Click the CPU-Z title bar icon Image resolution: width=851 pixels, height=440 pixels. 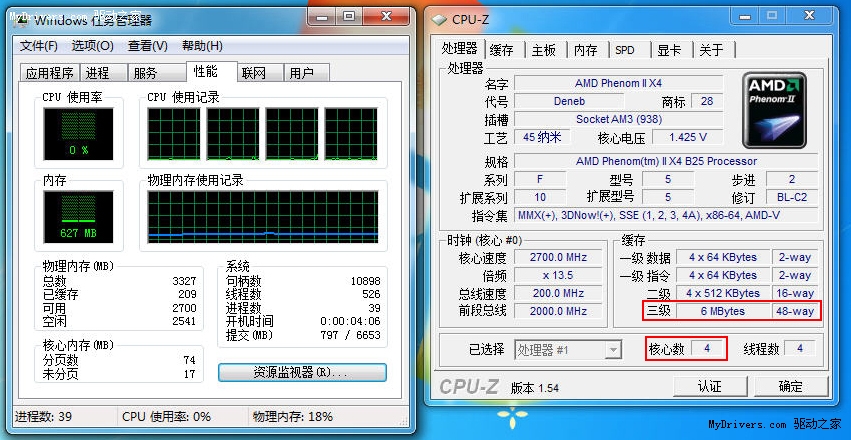tap(439, 20)
